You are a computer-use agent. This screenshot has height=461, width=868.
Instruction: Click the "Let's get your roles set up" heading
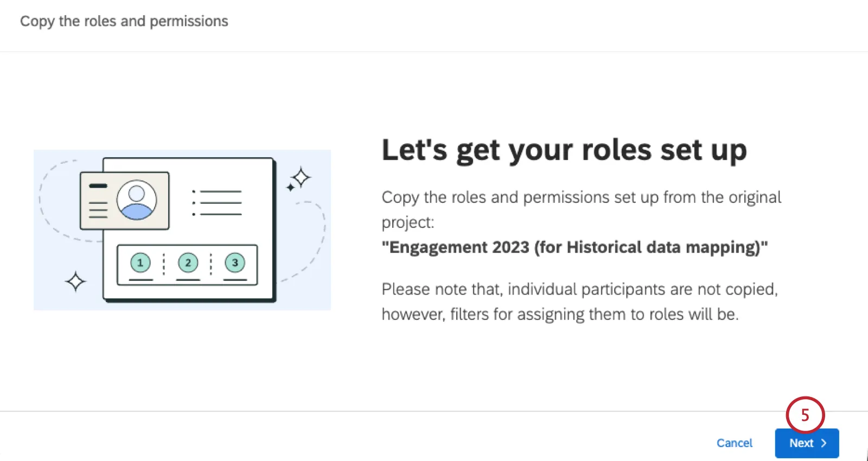(564, 150)
